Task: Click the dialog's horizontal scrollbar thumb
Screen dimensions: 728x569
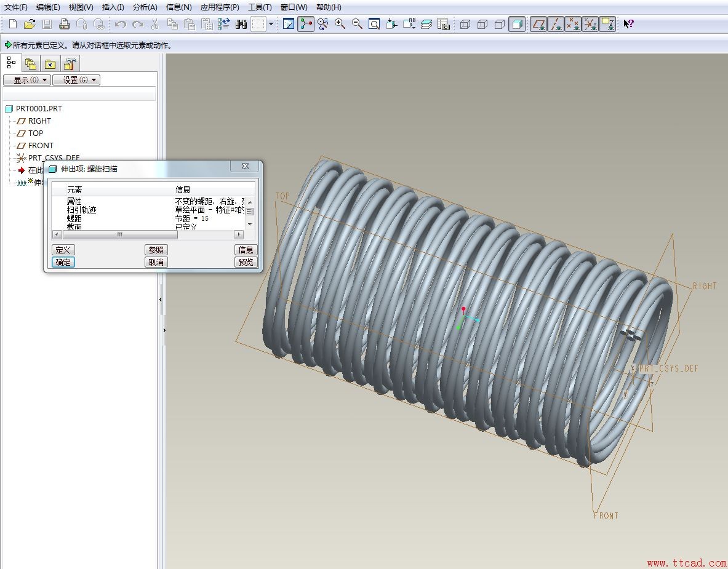Action: (119, 234)
